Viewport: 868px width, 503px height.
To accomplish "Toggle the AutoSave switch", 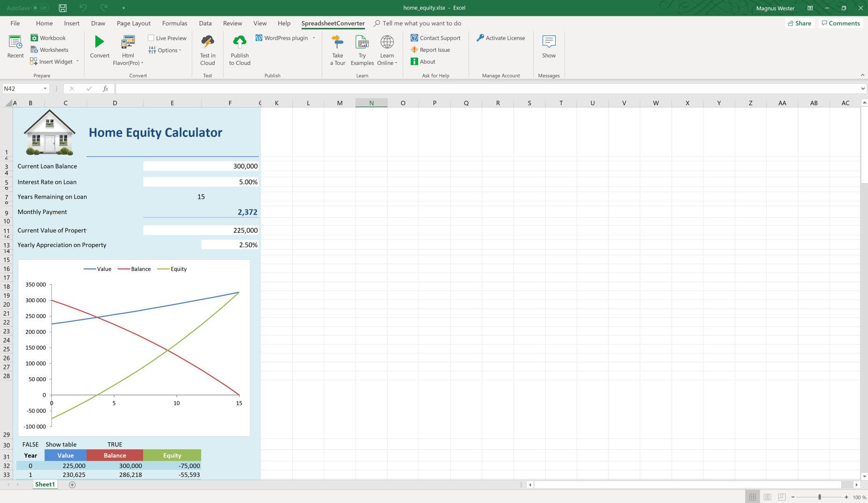I will click(x=40, y=8).
